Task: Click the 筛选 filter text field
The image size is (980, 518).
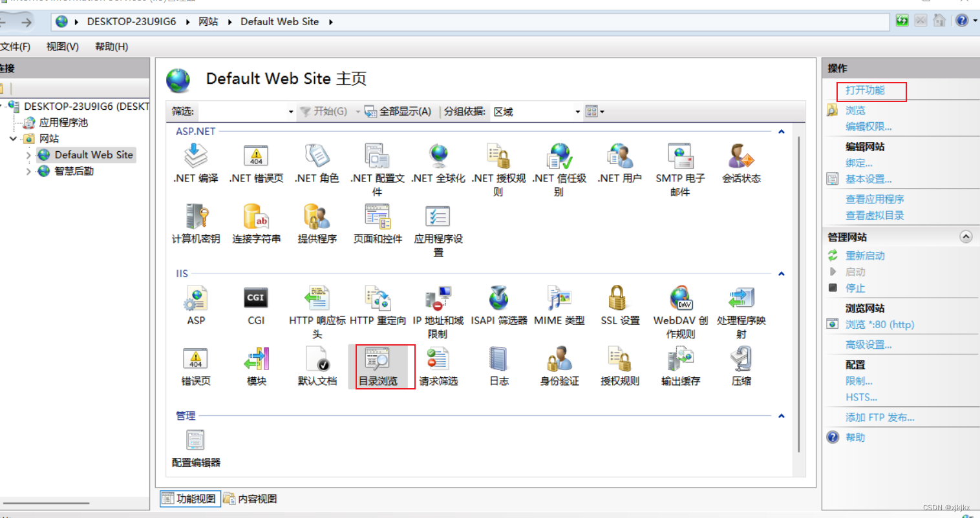Action: coord(240,112)
